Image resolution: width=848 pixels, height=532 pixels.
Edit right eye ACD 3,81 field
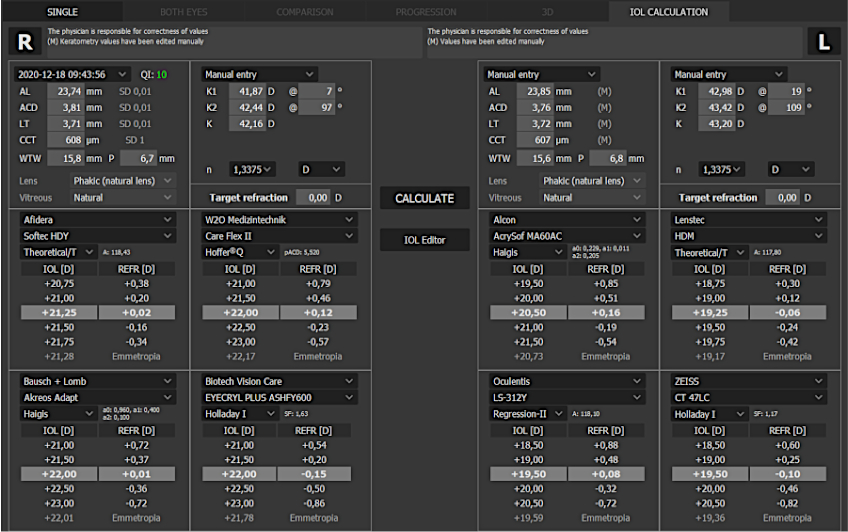point(65,108)
